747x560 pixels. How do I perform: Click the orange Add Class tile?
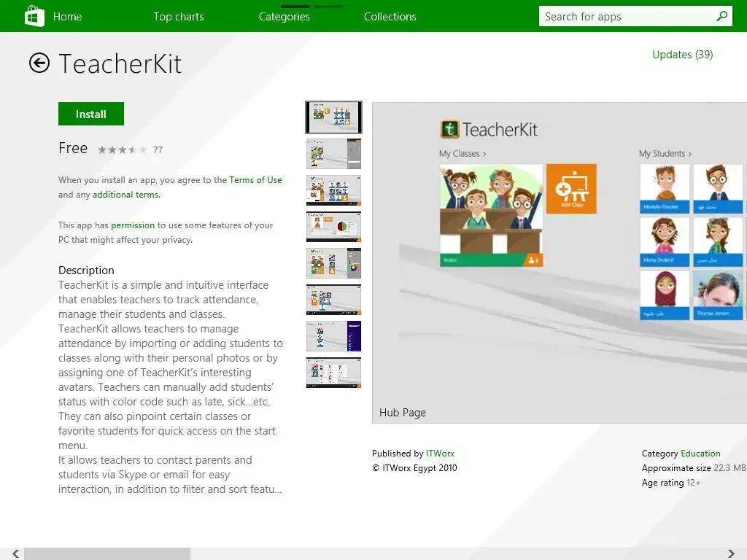point(571,189)
